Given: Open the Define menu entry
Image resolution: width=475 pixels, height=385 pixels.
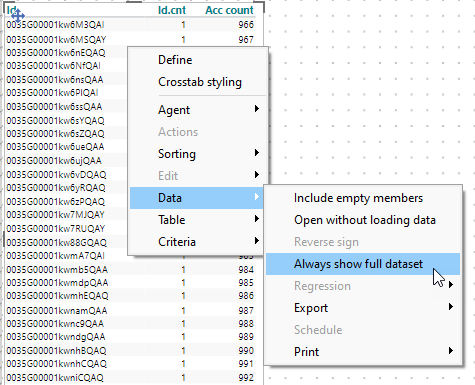Looking at the screenshot, I should coord(198,60).
